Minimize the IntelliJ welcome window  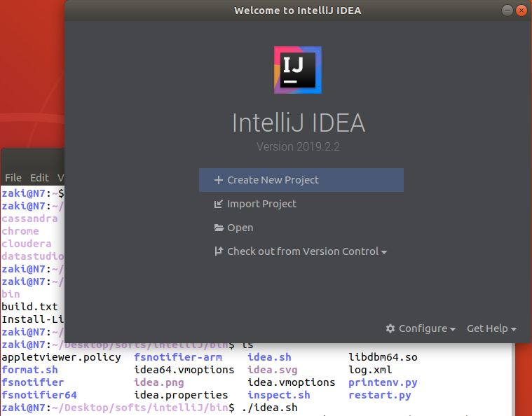point(507,11)
